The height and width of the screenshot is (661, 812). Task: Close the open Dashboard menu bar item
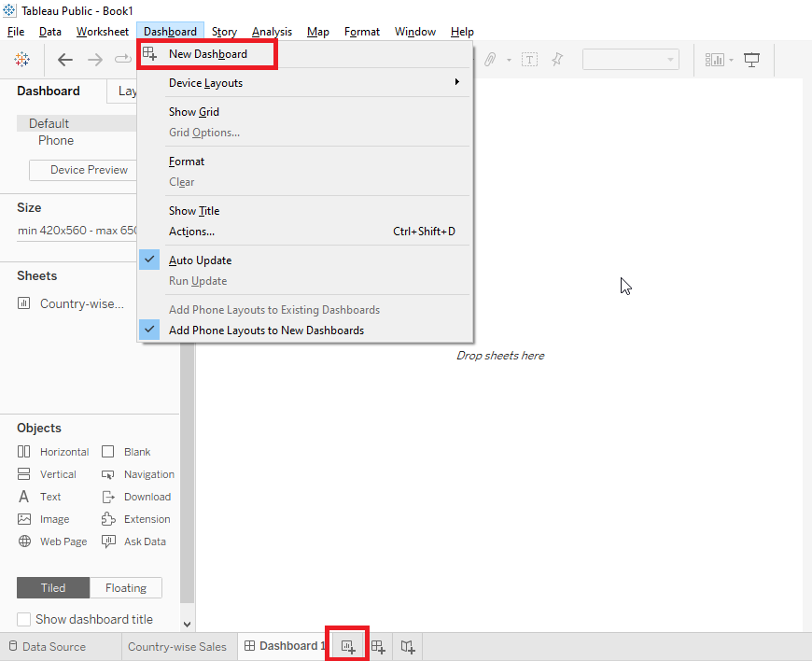171,32
